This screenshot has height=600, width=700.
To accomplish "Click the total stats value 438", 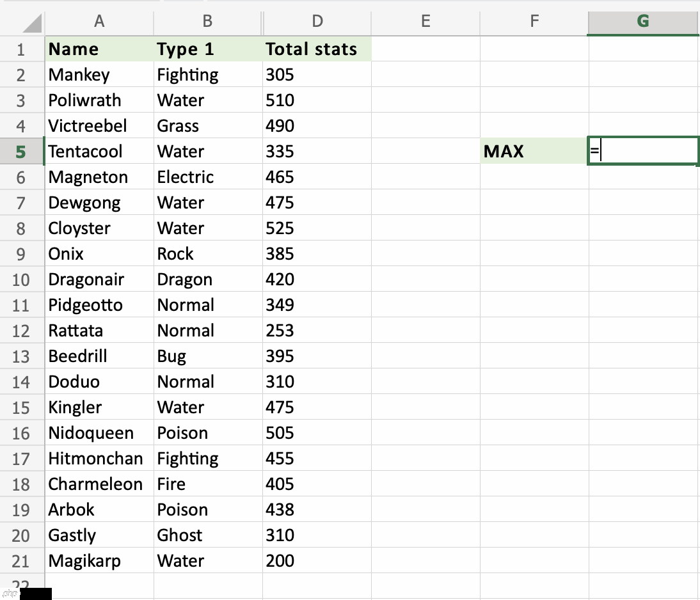I will pos(317,510).
